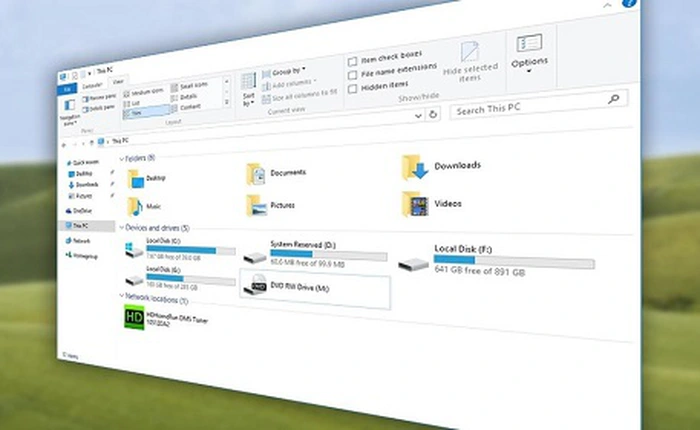Viewport: 700px width, 430px height.
Task: Select OneDrive cloud icon in sidebar
Action: [x=68, y=211]
